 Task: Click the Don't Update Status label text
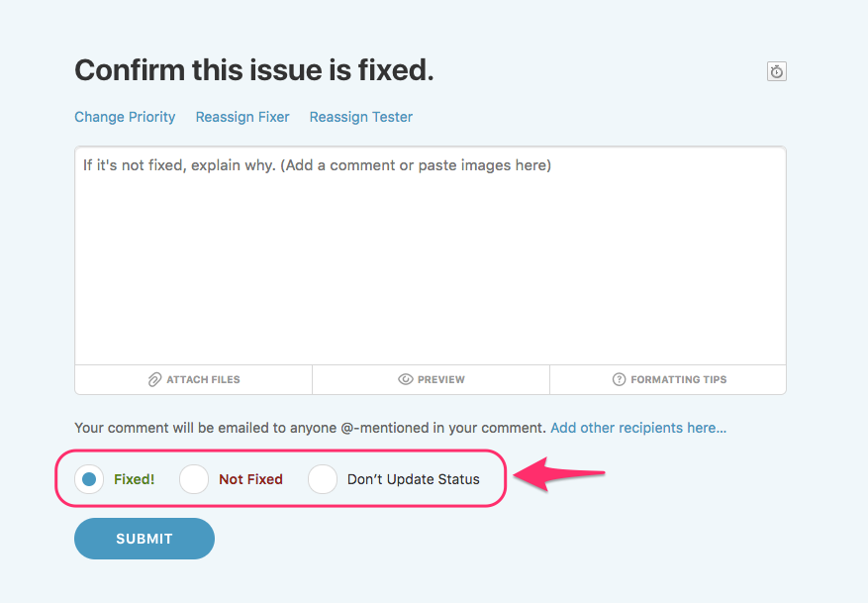coord(414,479)
